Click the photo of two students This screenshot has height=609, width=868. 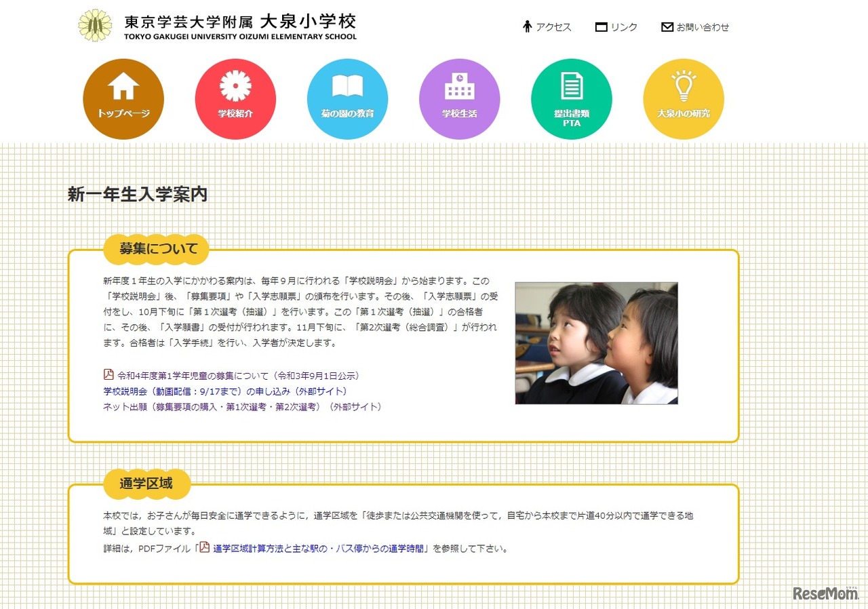597,342
